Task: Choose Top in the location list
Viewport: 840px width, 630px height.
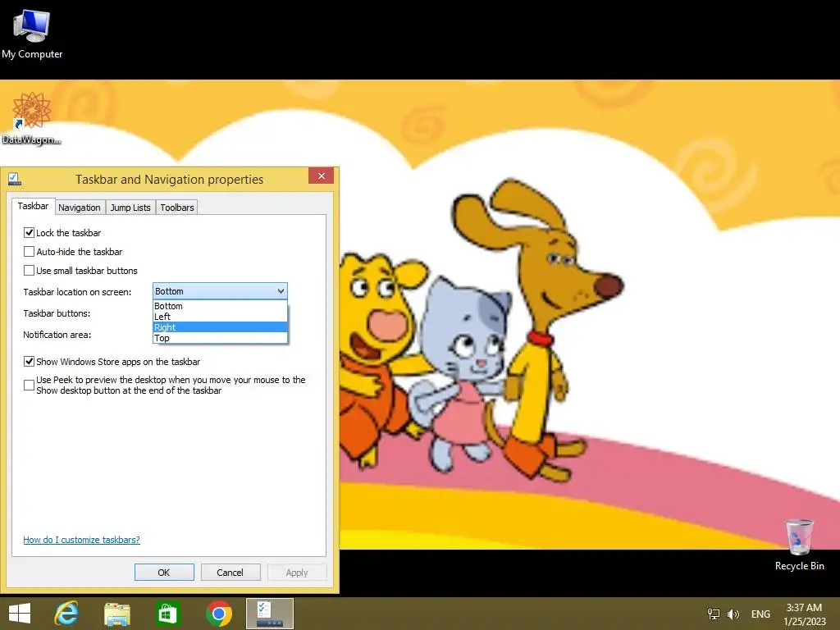Action: pos(220,338)
